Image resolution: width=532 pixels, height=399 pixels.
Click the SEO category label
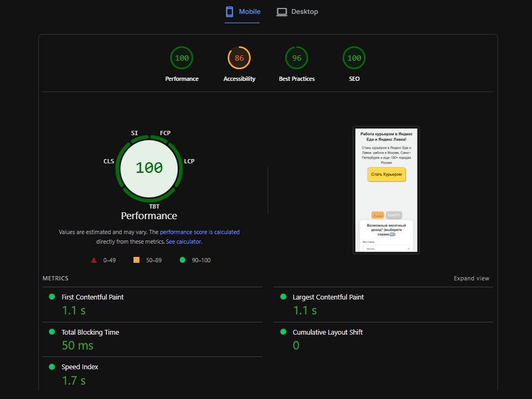point(354,79)
